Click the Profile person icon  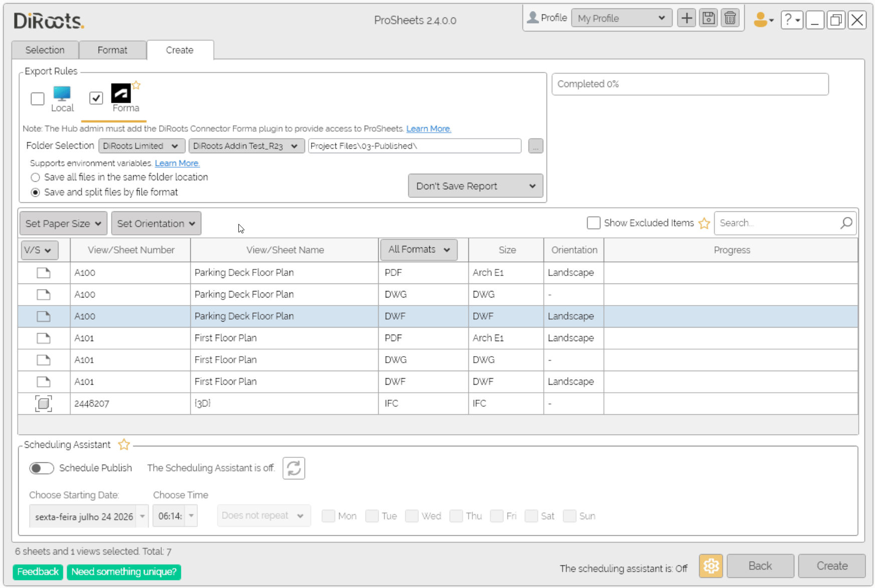tap(533, 18)
